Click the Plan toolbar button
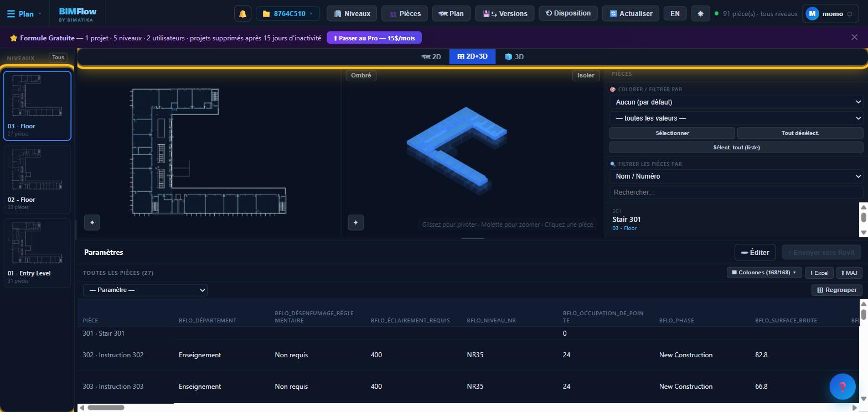This screenshot has width=868, height=412. (x=451, y=13)
